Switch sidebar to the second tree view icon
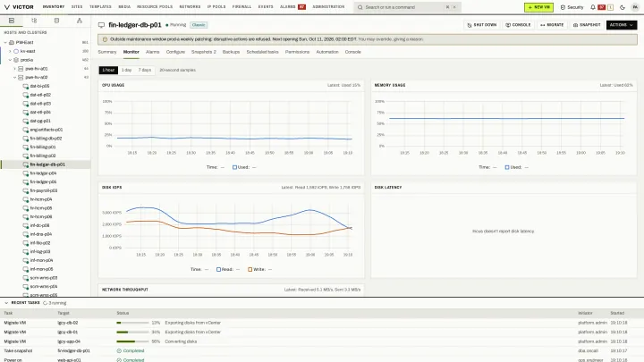 34,21
